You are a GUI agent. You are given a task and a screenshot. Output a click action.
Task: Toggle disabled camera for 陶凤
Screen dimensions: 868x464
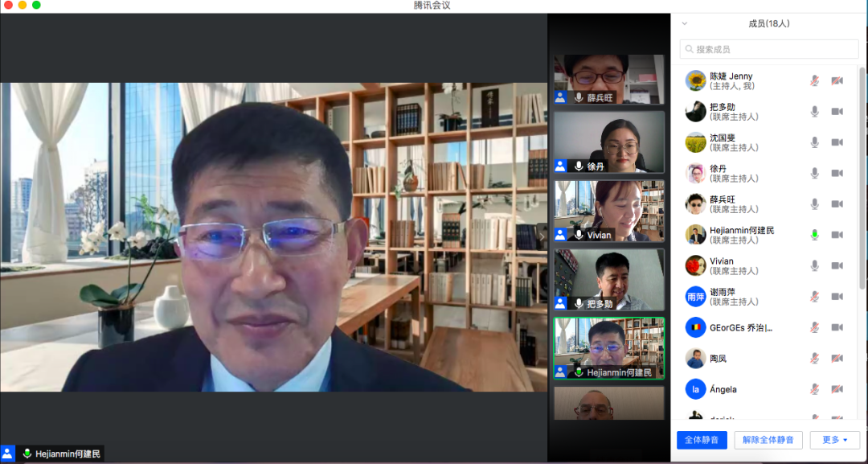pos(837,359)
